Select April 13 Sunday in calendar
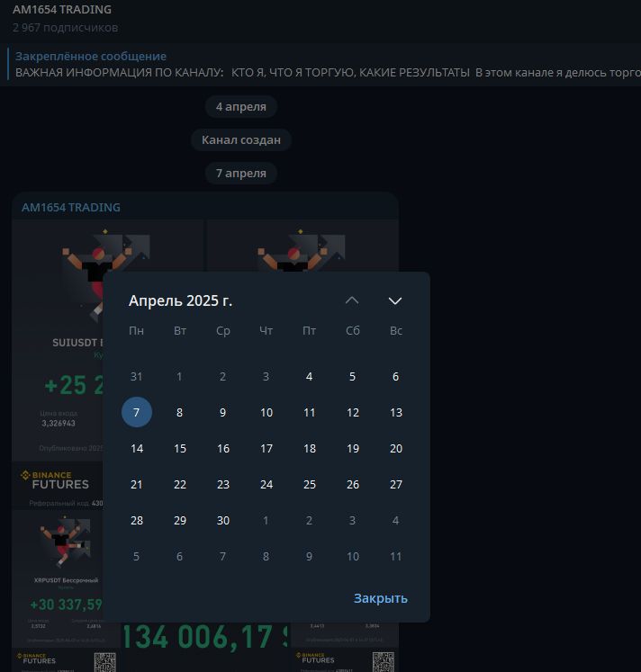641x672 pixels. pos(396,412)
